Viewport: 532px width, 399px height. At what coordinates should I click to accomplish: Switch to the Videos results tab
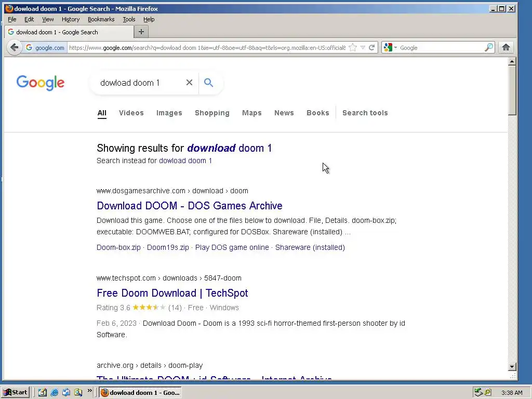point(131,113)
